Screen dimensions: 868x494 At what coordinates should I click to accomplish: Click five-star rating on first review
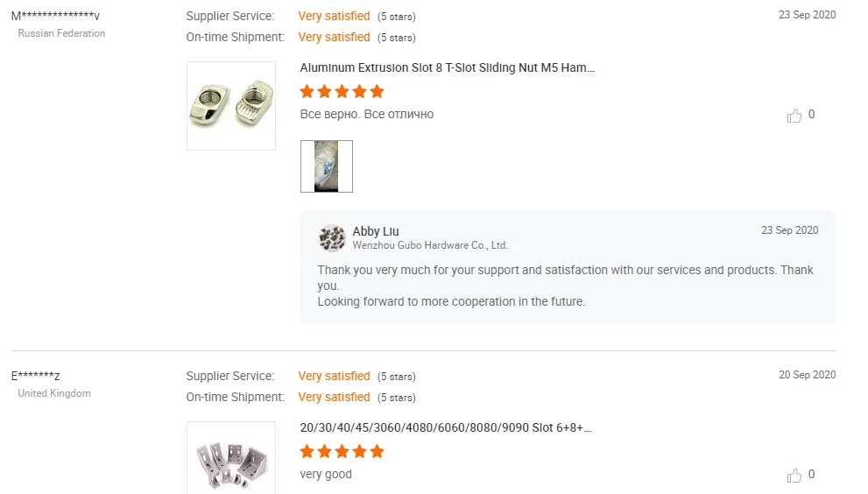coord(342,92)
